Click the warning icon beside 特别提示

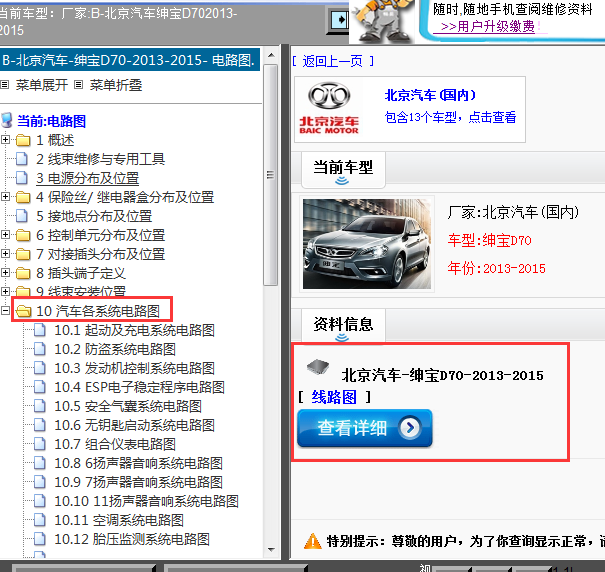pyautogui.click(x=313, y=541)
